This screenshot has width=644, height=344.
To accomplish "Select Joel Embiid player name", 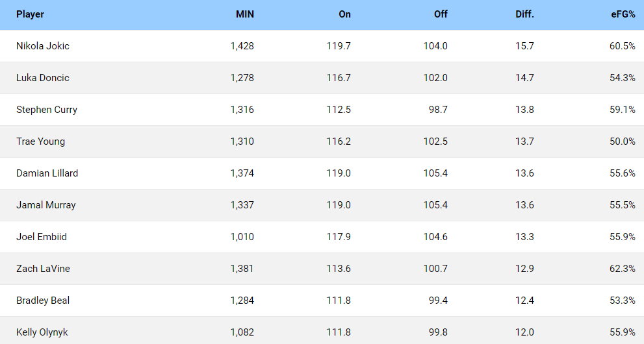I will [42, 236].
